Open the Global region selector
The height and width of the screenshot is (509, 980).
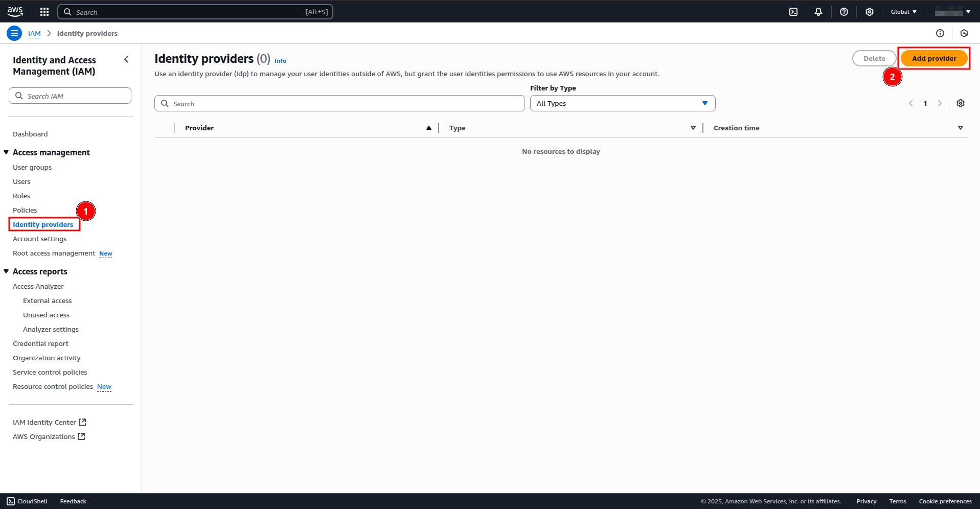pos(903,11)
